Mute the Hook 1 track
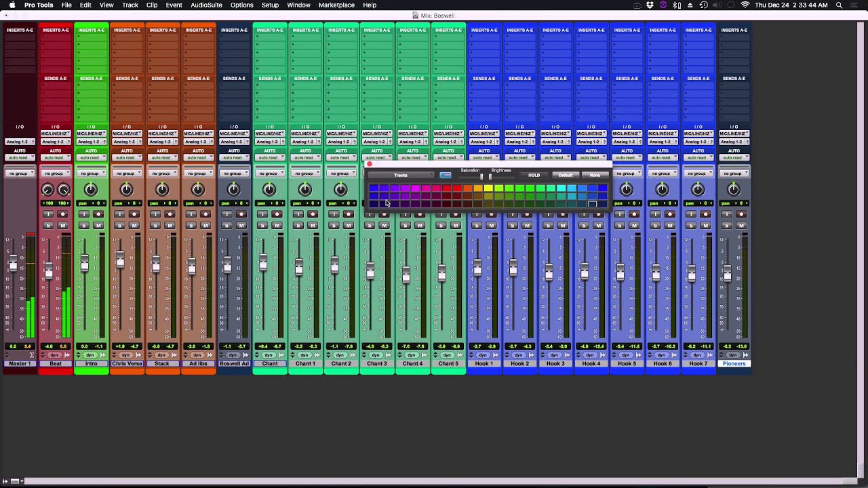This screenshot has width=868, height=488. click(491, 226)
